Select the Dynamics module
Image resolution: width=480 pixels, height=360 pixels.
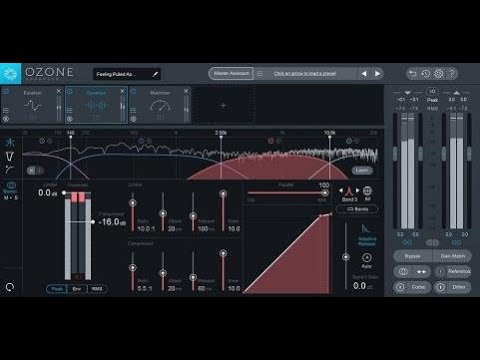(x=96, y=105)
